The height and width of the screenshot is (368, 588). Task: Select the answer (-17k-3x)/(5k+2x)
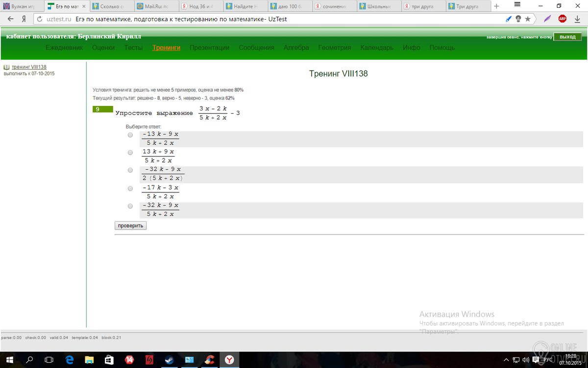[130, 188]
